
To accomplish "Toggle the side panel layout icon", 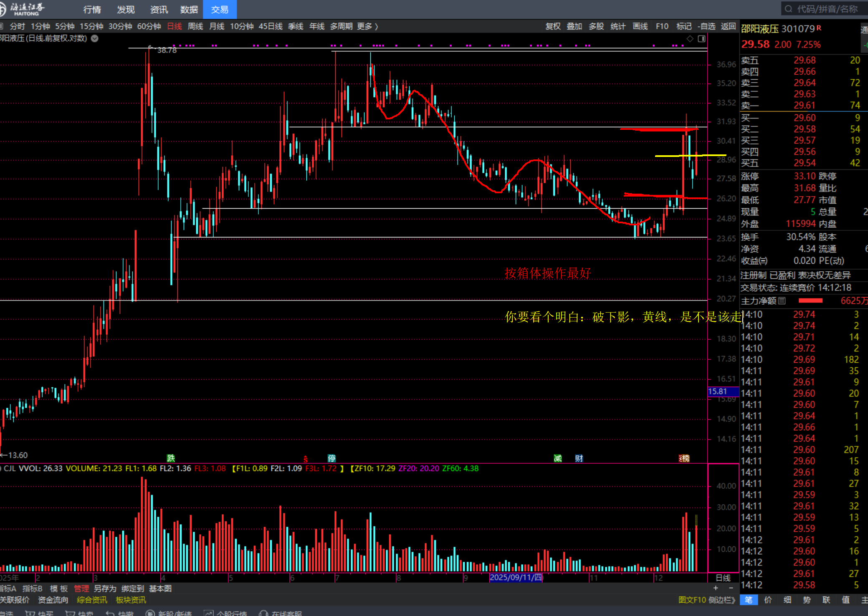I will click(701, 39).
